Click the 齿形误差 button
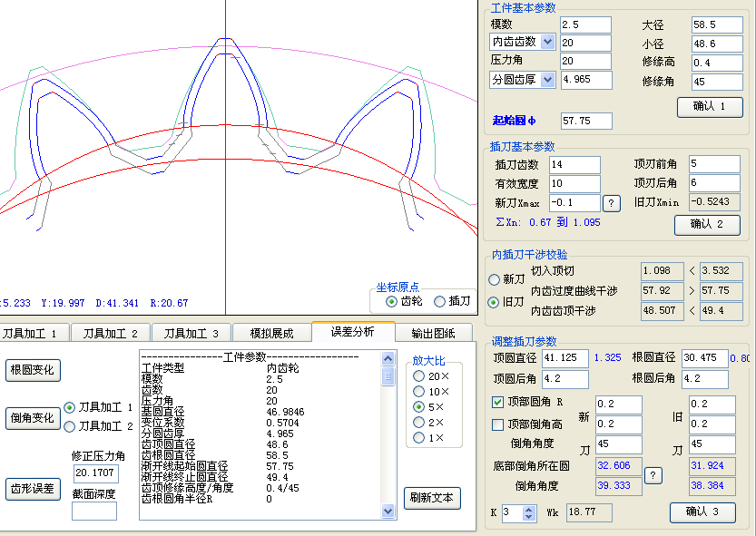Viewport: 756px width, 536px height. [33, 489]
